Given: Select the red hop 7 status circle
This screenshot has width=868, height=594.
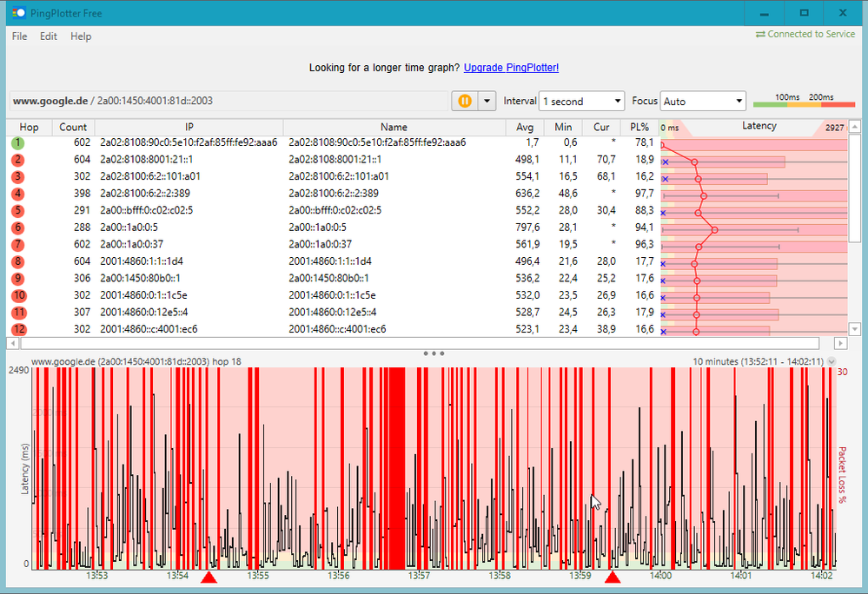Looking at the screenshot, I should (x=17, y=244).
